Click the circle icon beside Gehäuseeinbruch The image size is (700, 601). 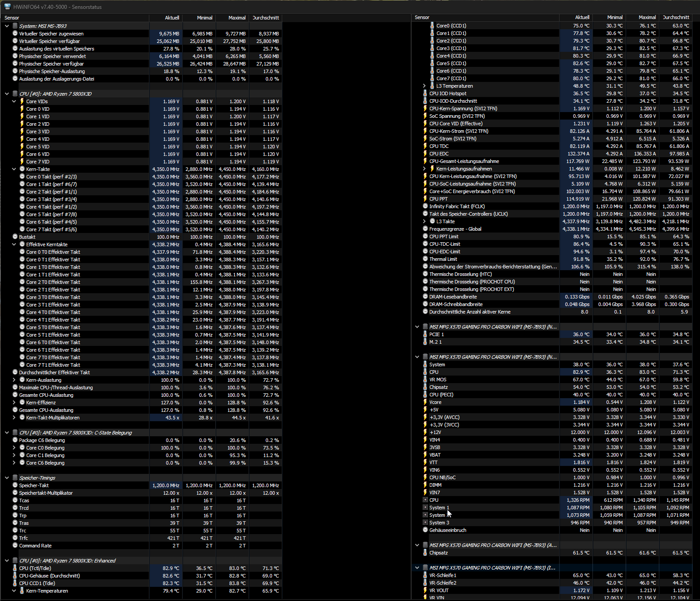[425, 530]
